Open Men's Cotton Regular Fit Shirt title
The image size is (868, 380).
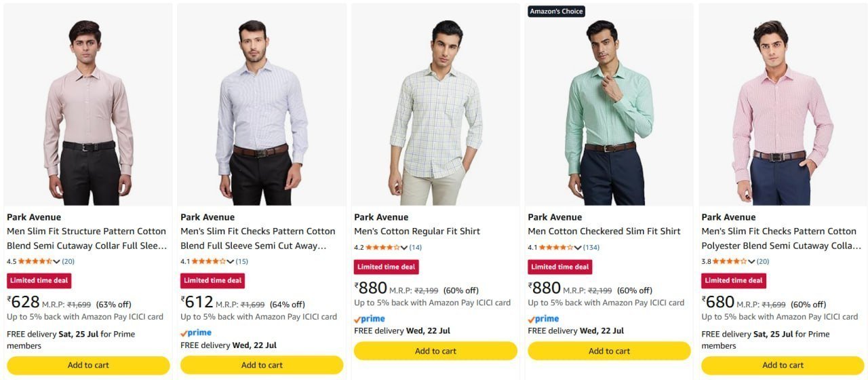point(416,231)
